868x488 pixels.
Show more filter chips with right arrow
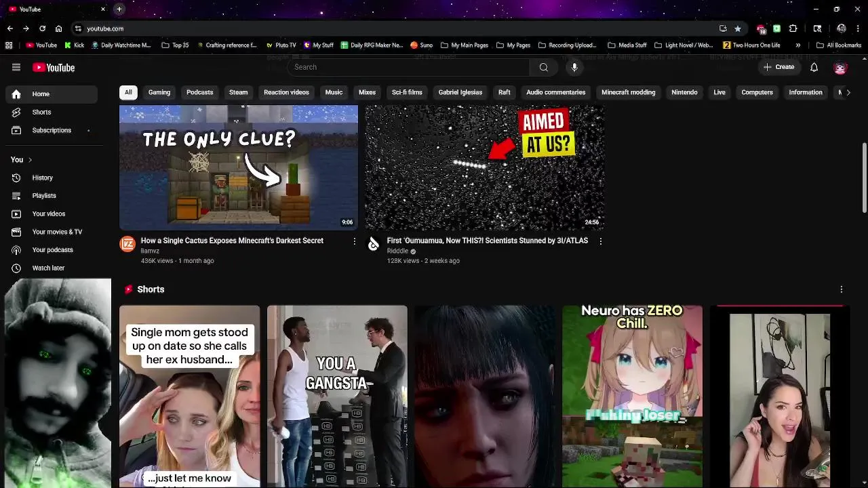(x=848, y=92)
